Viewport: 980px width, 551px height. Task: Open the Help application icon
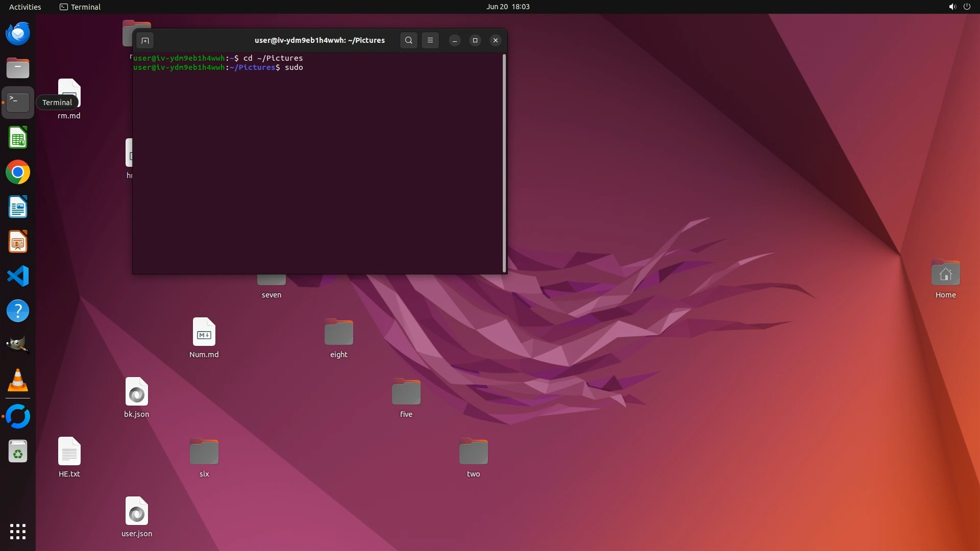click(18, 311)
